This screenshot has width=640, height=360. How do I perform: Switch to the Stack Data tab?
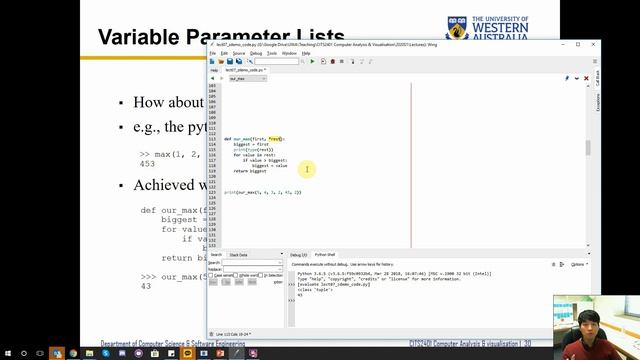pos(238,255)
